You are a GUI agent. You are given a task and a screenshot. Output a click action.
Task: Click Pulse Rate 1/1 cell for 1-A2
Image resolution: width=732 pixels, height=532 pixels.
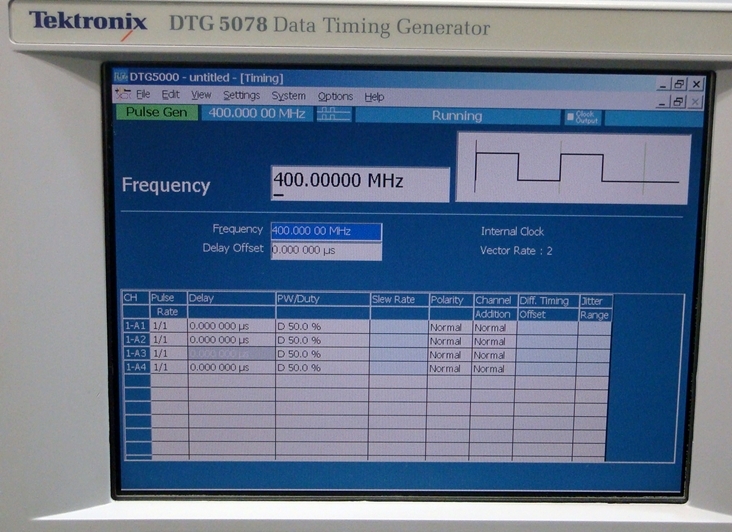[169, 339]
